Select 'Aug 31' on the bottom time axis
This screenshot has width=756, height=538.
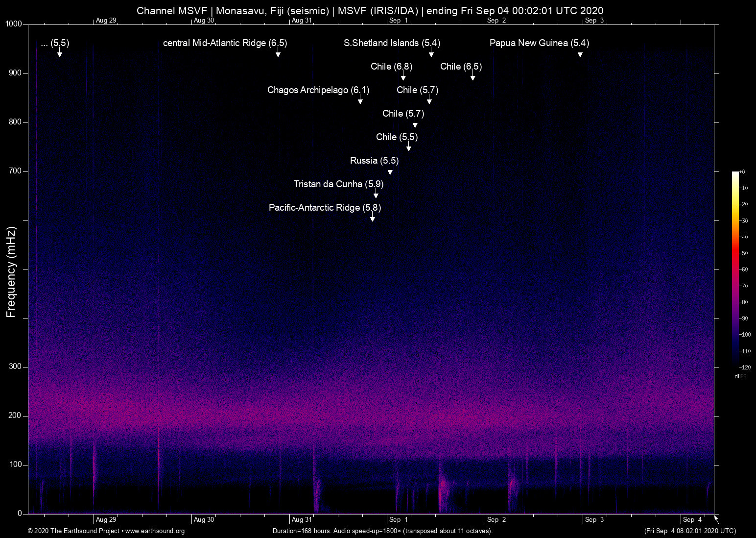302,520
